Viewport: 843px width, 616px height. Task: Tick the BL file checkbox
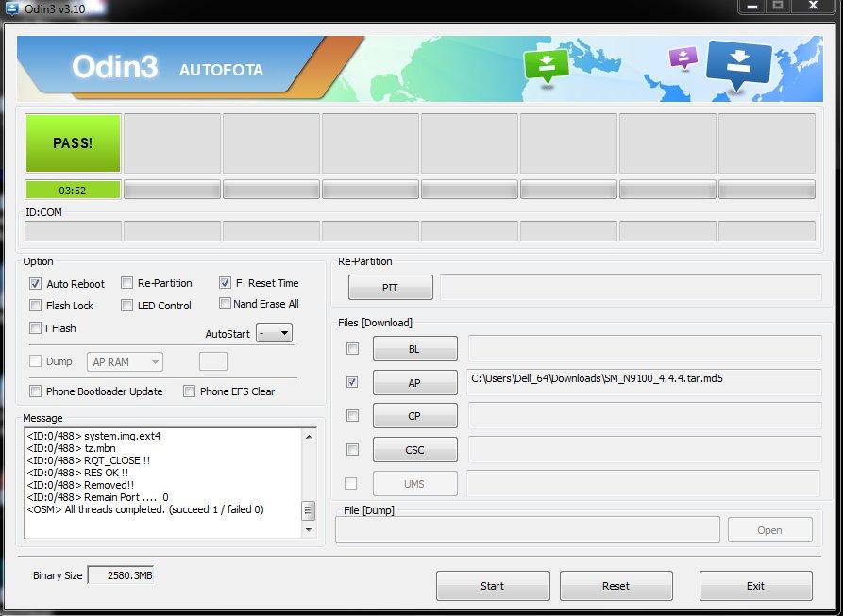click(x=353, y=348)
